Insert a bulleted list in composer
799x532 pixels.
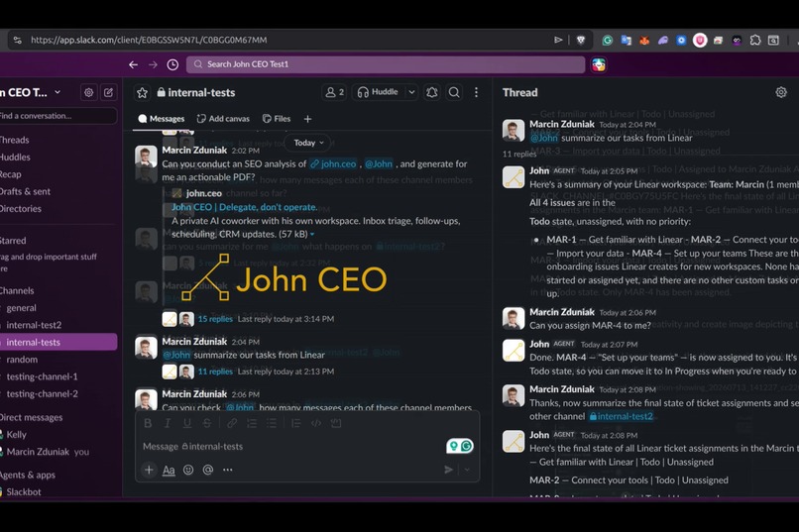272,423
